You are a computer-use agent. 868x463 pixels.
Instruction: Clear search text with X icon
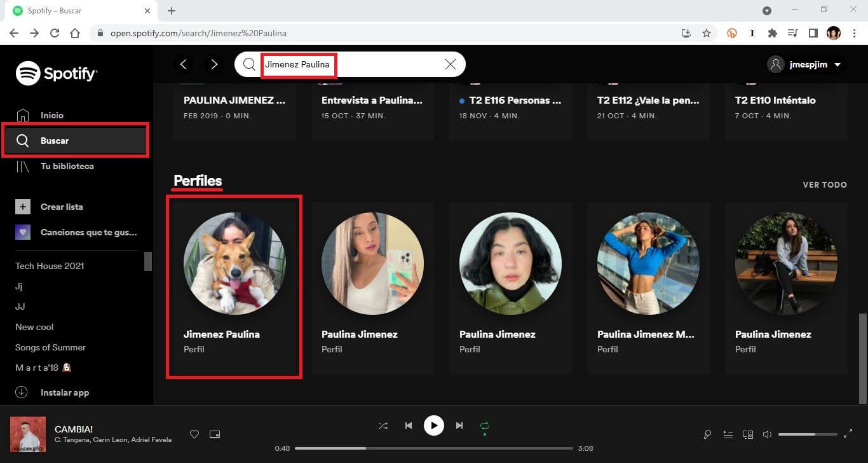pos(451,64)
